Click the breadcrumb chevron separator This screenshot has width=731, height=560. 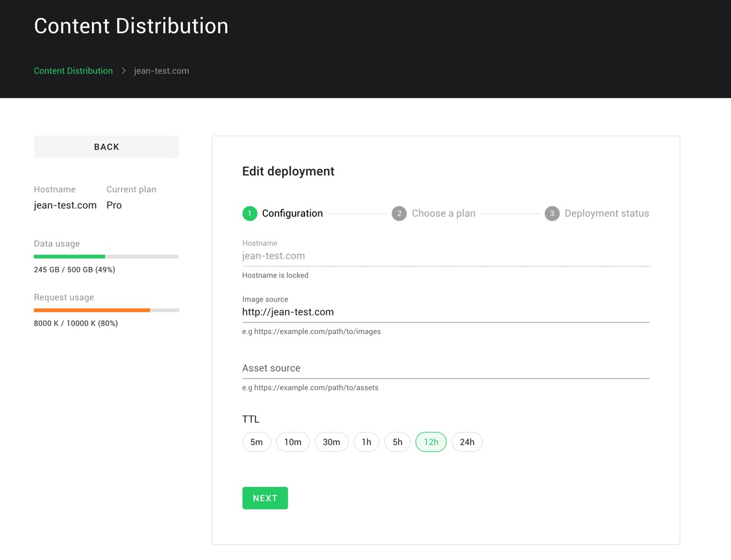point(123,71)
